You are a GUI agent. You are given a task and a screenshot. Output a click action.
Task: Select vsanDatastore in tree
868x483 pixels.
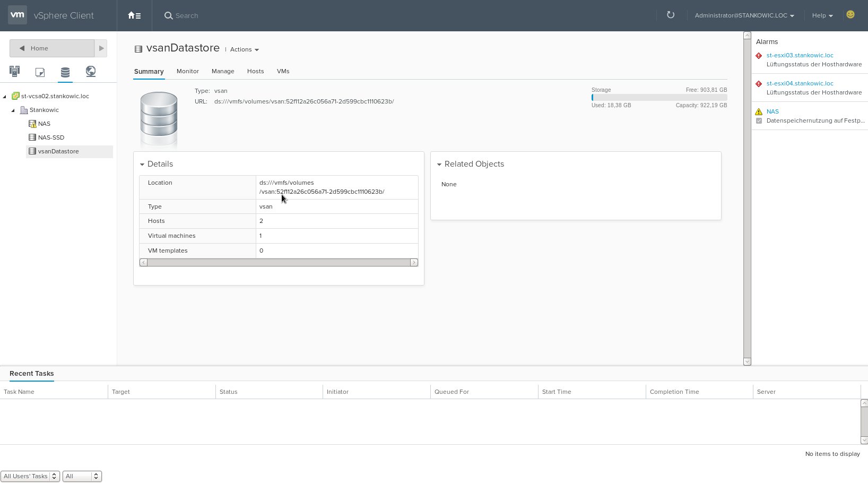point(58,151)
